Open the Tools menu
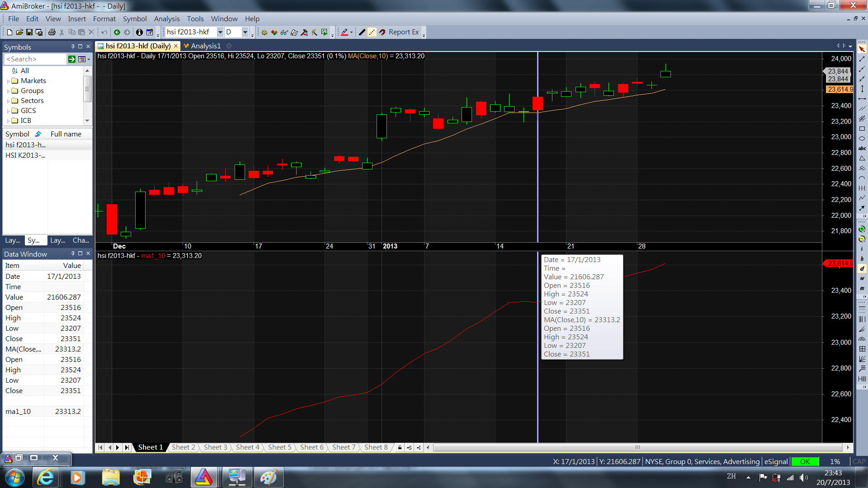 (x=195, y=19)
